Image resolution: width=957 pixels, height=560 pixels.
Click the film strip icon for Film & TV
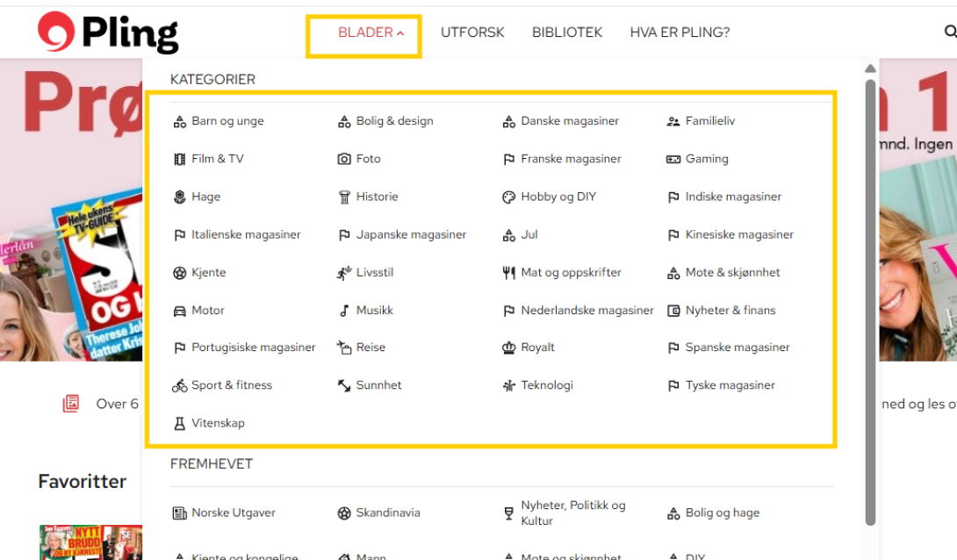coord(180,159)
